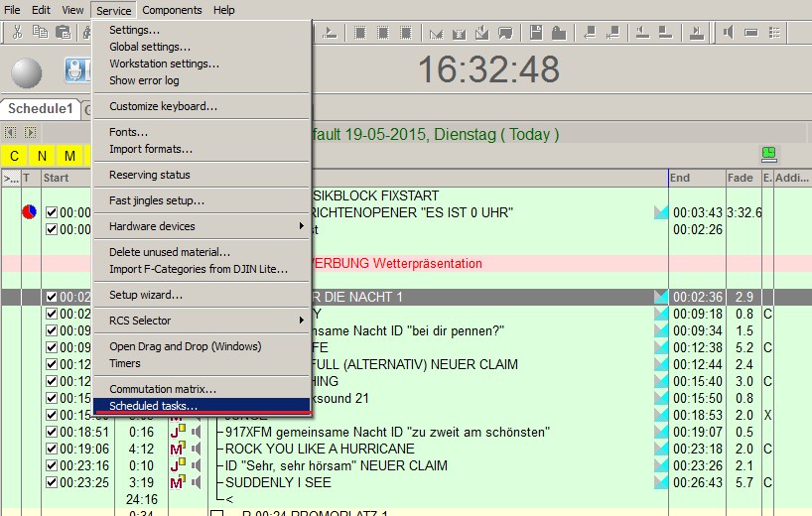Click the red Wetterpräsentation row text
Image resolution: width=812 pixels, height=516 pixels.
coord(397,263)
